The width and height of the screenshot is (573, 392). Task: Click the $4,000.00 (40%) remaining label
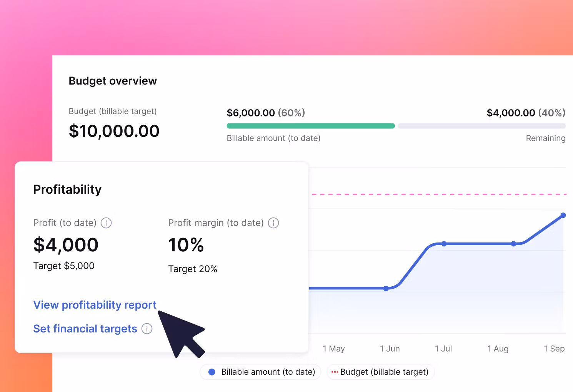click(526, 113)
